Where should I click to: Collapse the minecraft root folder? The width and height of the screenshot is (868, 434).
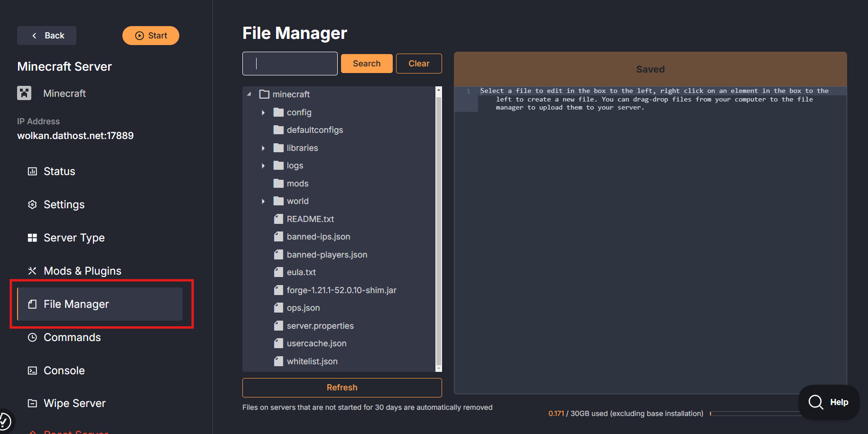pos(249,94)
